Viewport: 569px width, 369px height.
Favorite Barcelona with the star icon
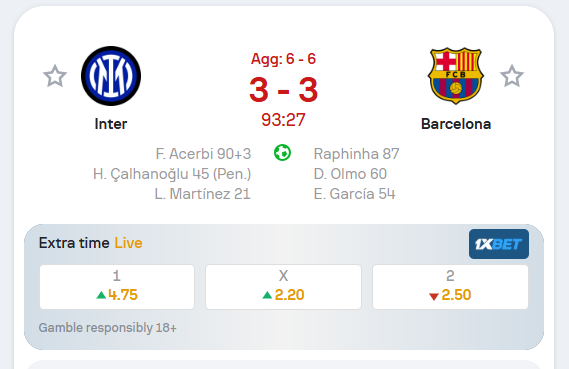[x=512, y=76]
